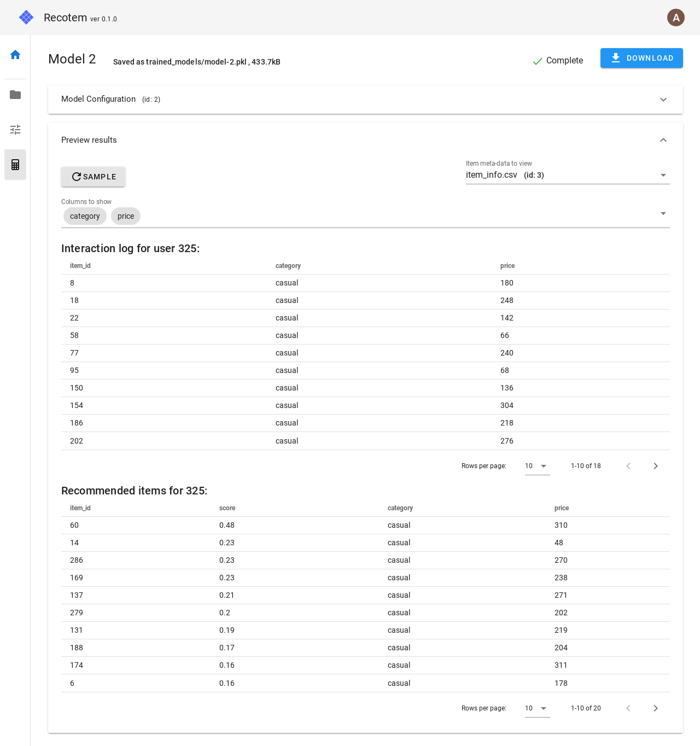700x746 pixels.
Task: Click the Sample button
Action: click(93, 177)
